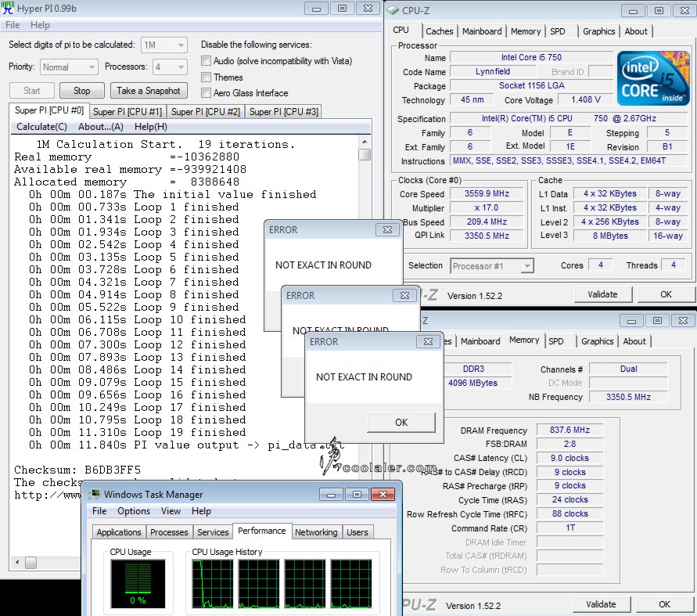Open Options menu in Task Manager
Image resolution: width=697 pixels, height=616 pixels.
click(134, 511)
